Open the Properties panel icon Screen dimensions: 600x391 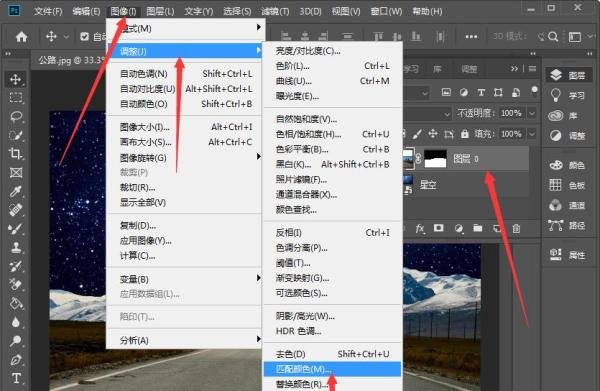pyautogui.click(x=556, y=254)
